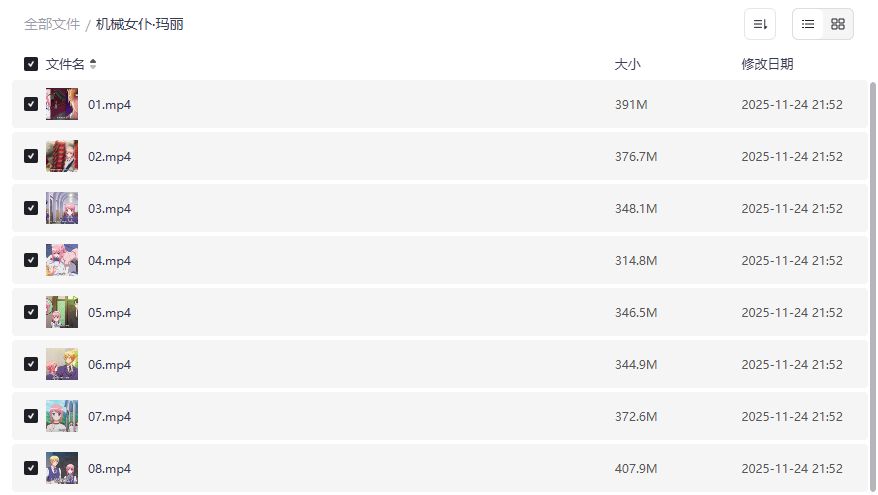Deselect the 07.mp4 checkbox
This screenshot has height=495, width=878.
(31, 416)
